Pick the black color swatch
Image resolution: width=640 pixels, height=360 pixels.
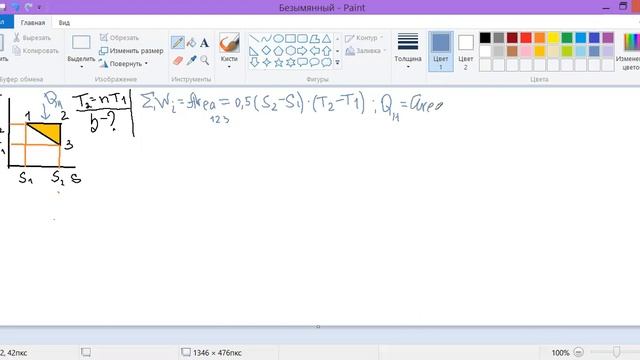click(x=485, y=38)
